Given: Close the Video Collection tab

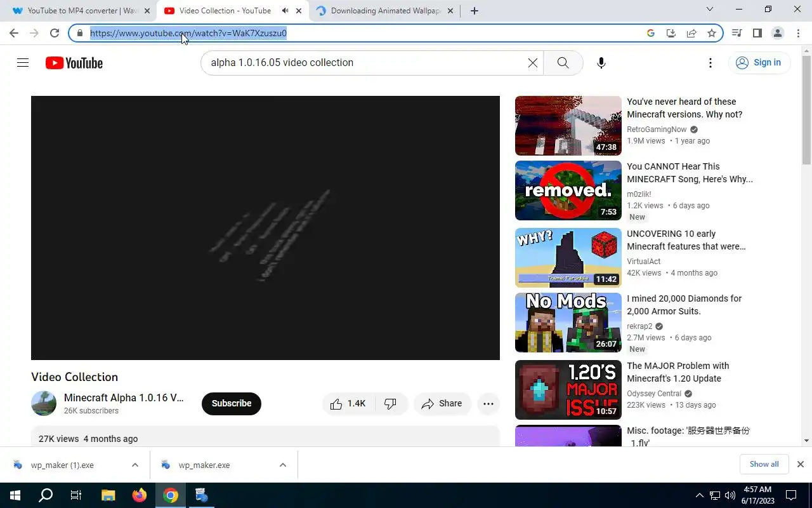Looking at the screenshot, I should [299, 11].
